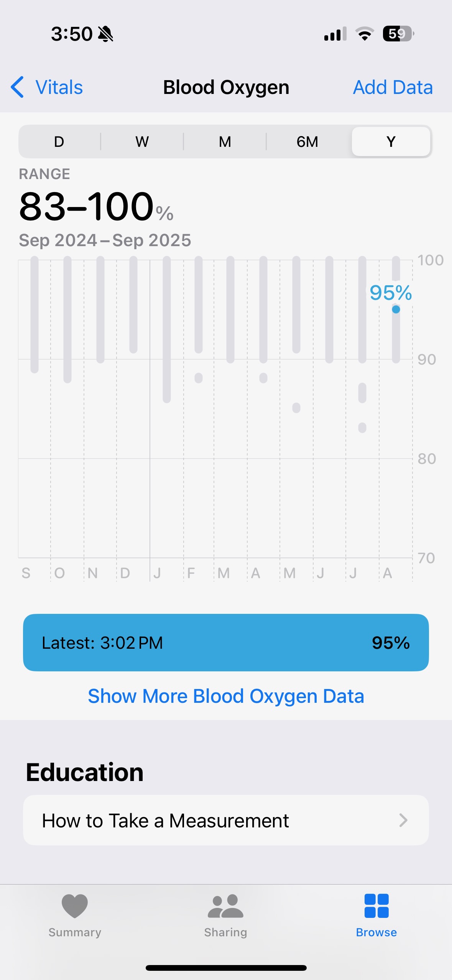Switch chart to Week view (W)
Screen dimensions: 452x980
(142, 141)
